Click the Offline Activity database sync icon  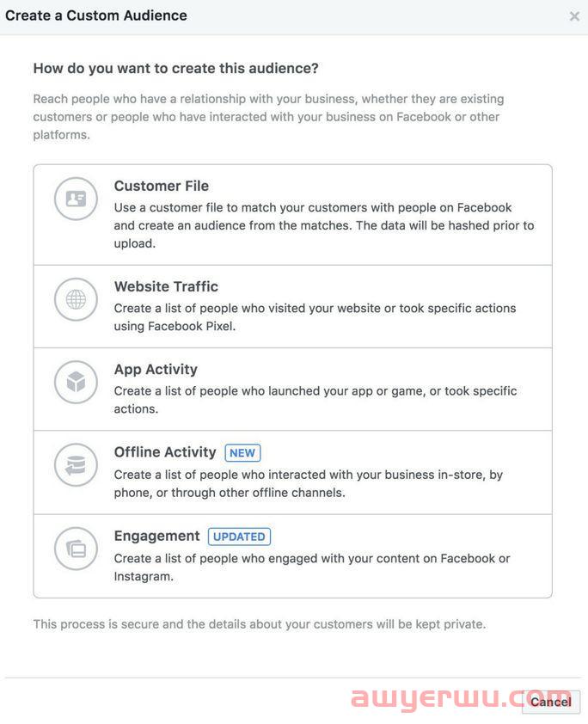[76, 465]
